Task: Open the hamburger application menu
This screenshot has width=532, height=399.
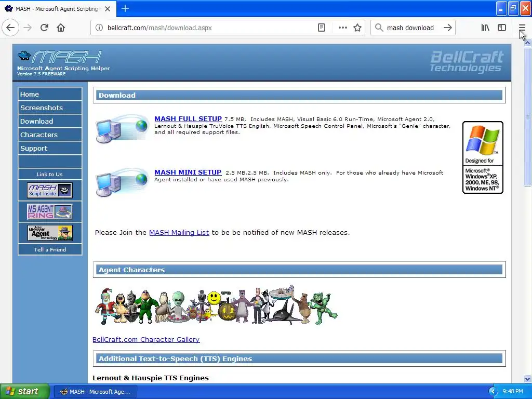Action: pyautogui.click(x=522, y=28)
